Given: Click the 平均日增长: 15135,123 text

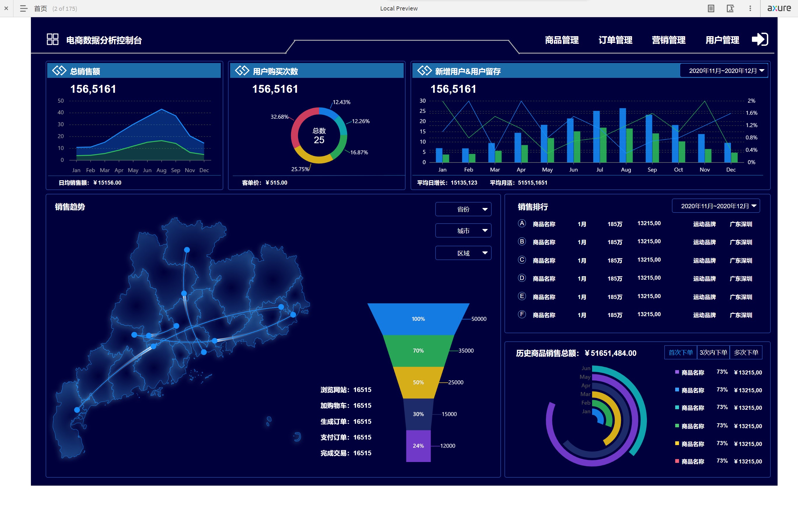Looking at the screenshot, I should pyautogui.click(x=447, y=183).
